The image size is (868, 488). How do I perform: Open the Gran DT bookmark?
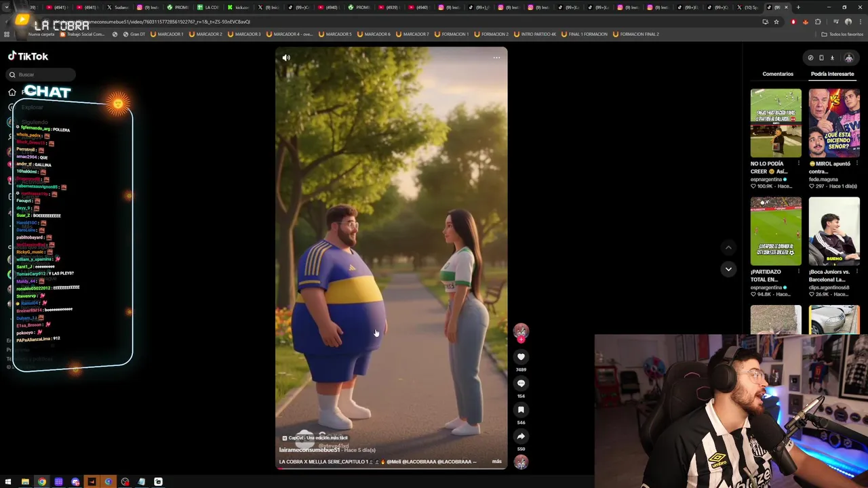point(133,34)
